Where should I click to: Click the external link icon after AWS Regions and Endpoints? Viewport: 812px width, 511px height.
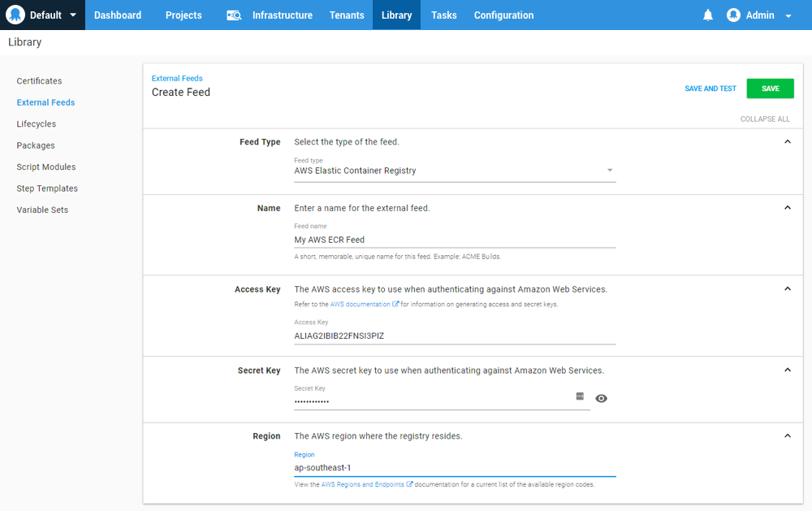[x=408, y=483]
